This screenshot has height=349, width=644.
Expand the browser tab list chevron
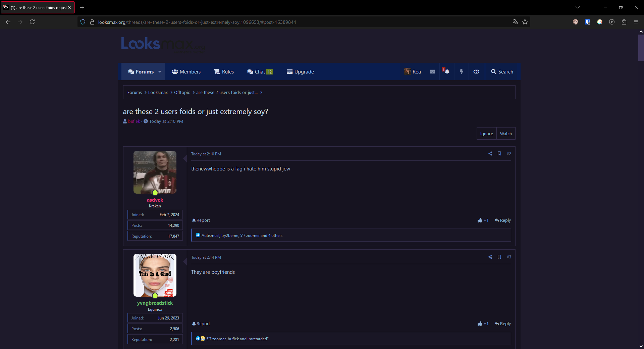(x=578, y=7)
